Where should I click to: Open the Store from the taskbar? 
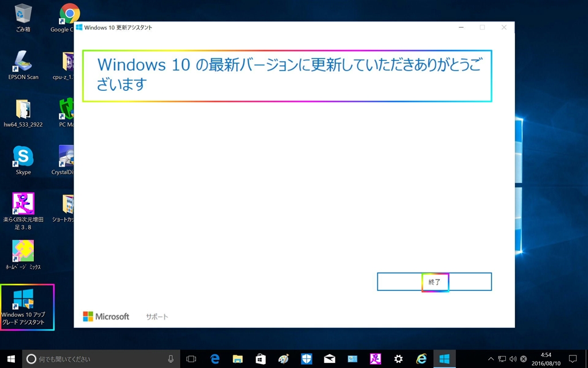261,359
